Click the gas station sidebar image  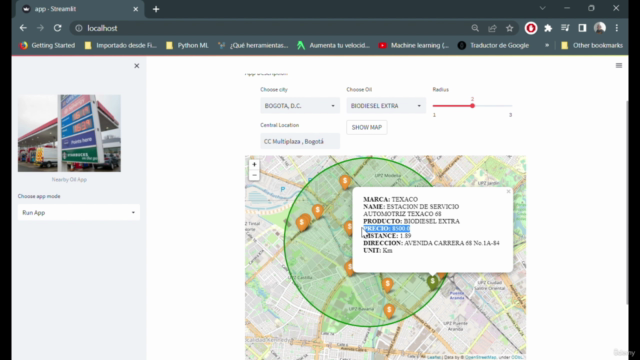coord(69,133)
